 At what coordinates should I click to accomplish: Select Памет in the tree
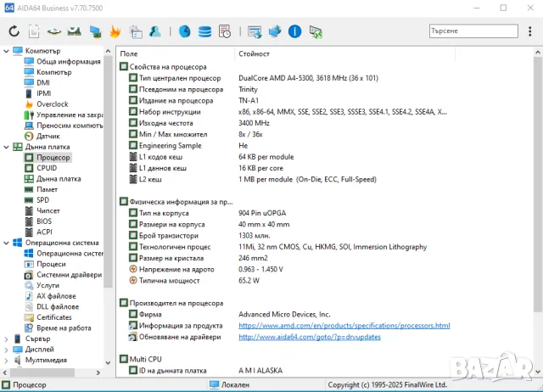48,189
